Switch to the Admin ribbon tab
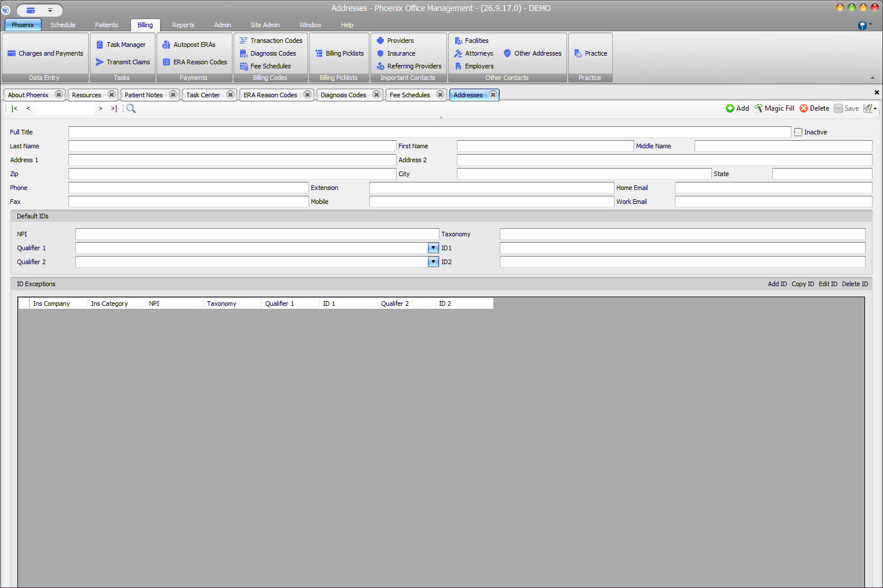The height and width of the screenshot is (588, 883). pyautogui.click(x=223, y=25)
